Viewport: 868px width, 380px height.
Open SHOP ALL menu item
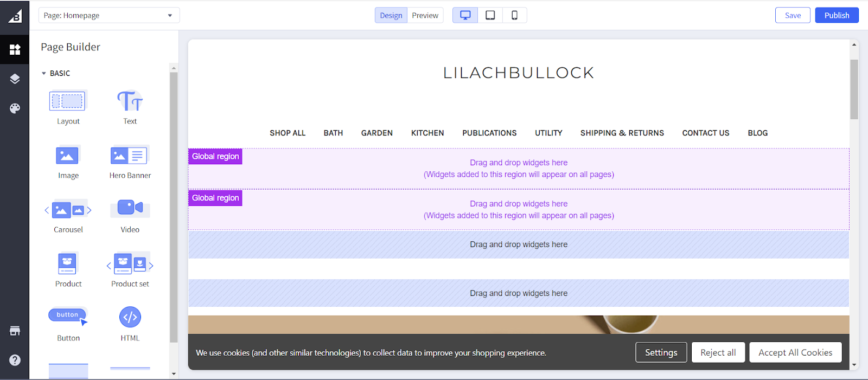point(288,133)
